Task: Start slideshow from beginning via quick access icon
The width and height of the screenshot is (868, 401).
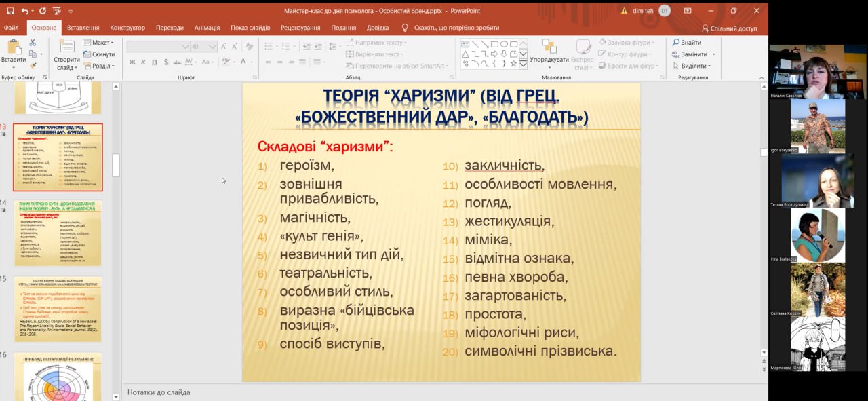Action: pos(58,11)
